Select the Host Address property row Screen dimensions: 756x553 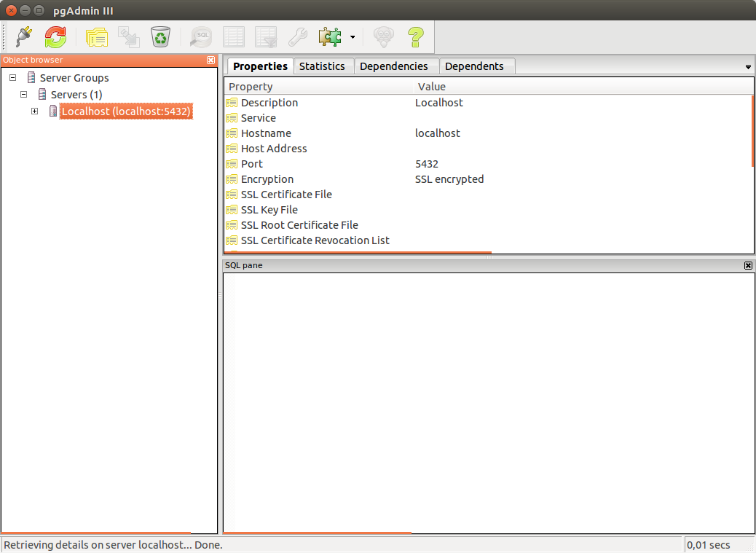pyautogui.click(x=488, y=149)
